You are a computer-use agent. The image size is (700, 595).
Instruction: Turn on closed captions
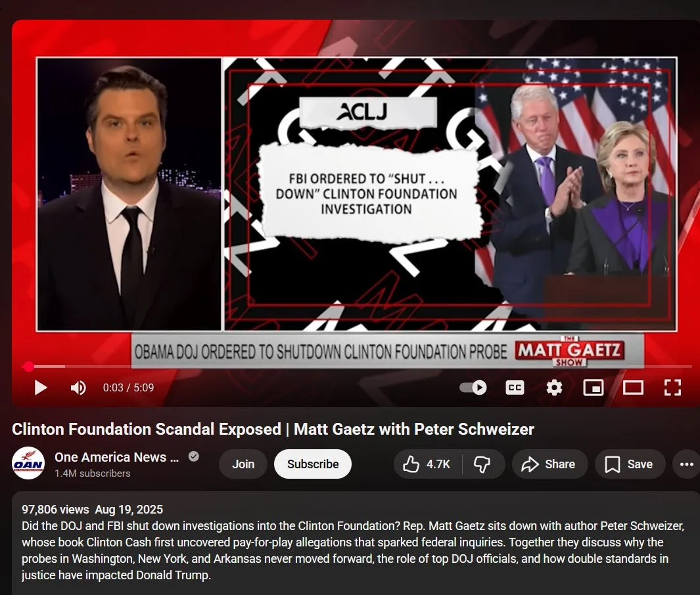(x=515, y=387)
